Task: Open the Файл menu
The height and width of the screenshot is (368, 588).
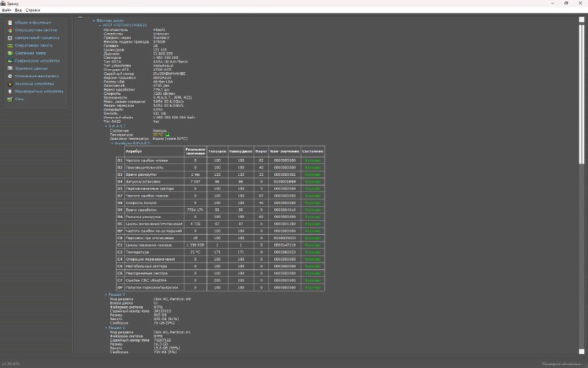Action: coord(7,11)
